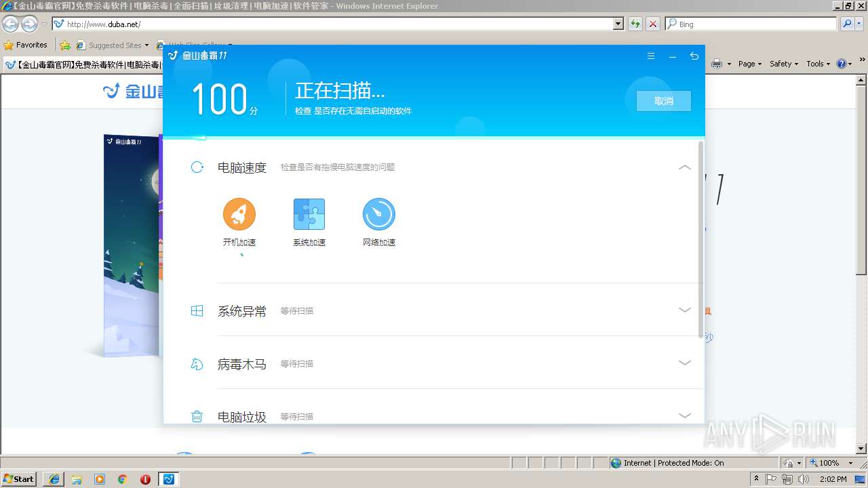Image resolution: width=868 pixels, height=488 pixels.
Task: Click the 病毒木马 section title
Action: click(x=242, y=364)
